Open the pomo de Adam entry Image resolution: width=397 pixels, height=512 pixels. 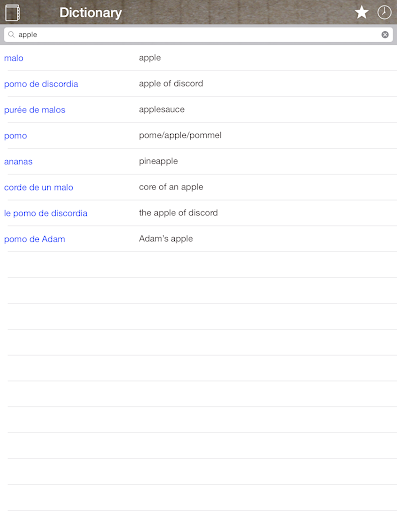click(35, 239)
